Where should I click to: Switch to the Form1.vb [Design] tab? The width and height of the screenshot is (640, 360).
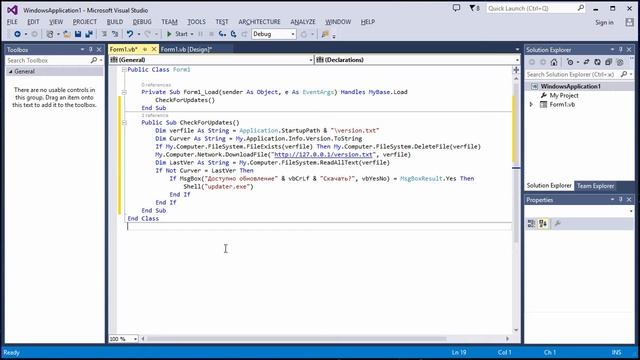(186, 49)
